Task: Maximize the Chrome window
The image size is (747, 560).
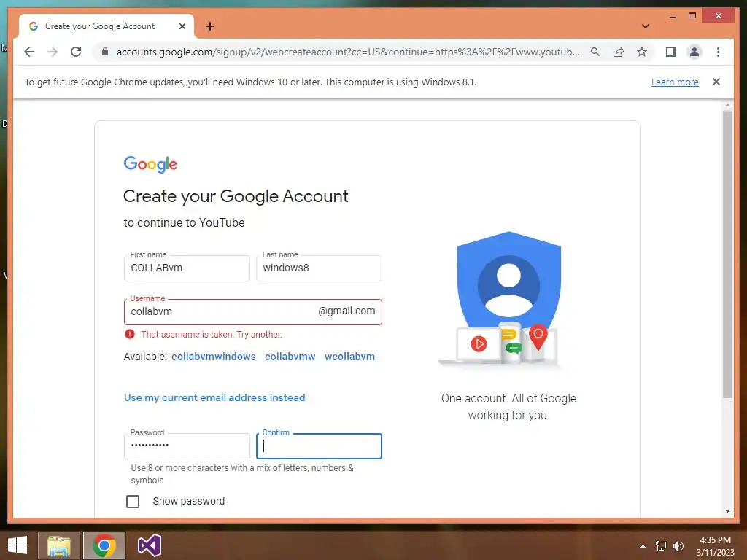Action: coord(692,16)
